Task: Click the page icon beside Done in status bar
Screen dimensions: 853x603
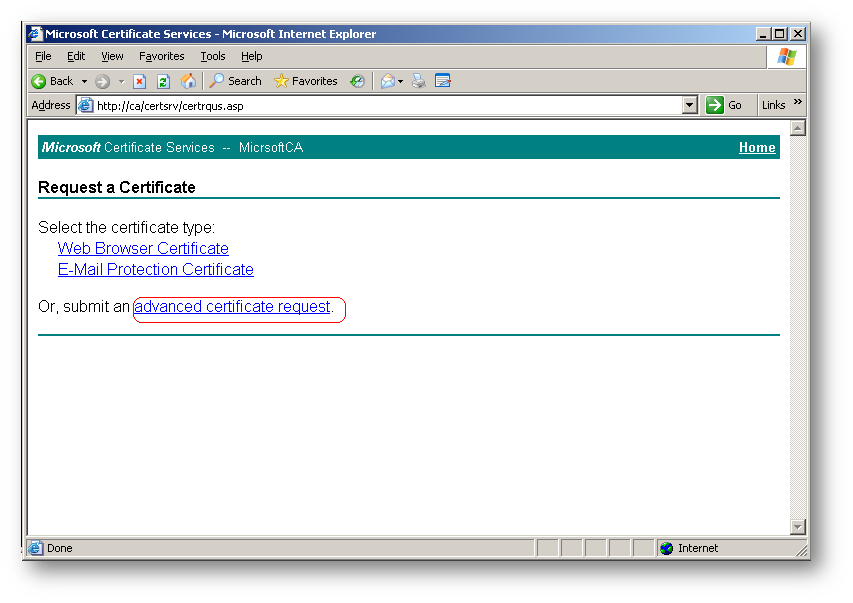Action: point(35,548)
